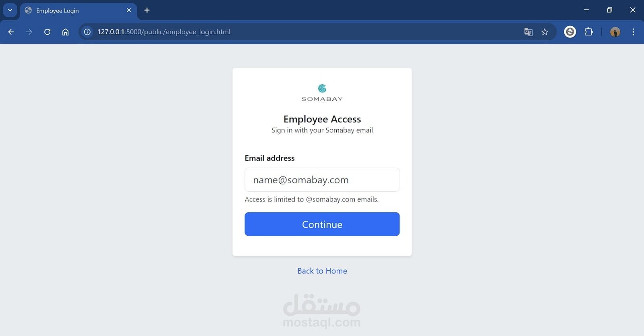Click the Somabay logo
The width and height of the screenshot is (644, 336).
(322, 93)
